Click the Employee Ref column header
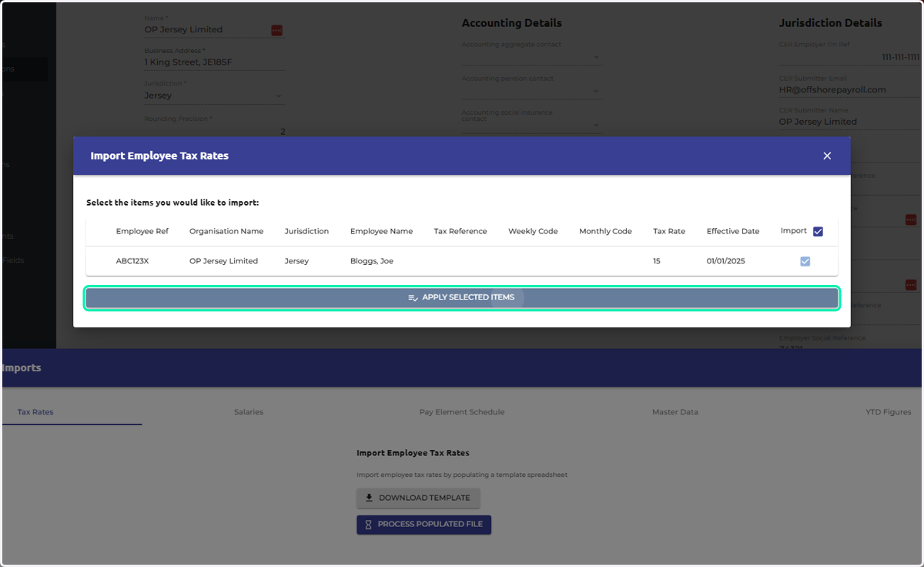 point(142,231)
